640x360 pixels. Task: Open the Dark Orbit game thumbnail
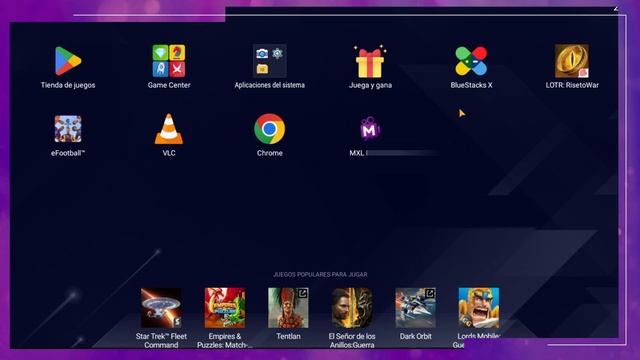click(416, 308)
